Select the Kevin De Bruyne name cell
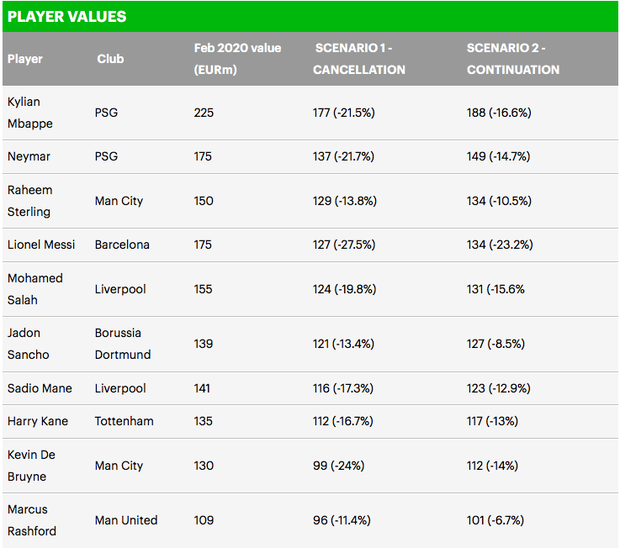This screenshot has width=620, height=548. (x=31, y=465)
